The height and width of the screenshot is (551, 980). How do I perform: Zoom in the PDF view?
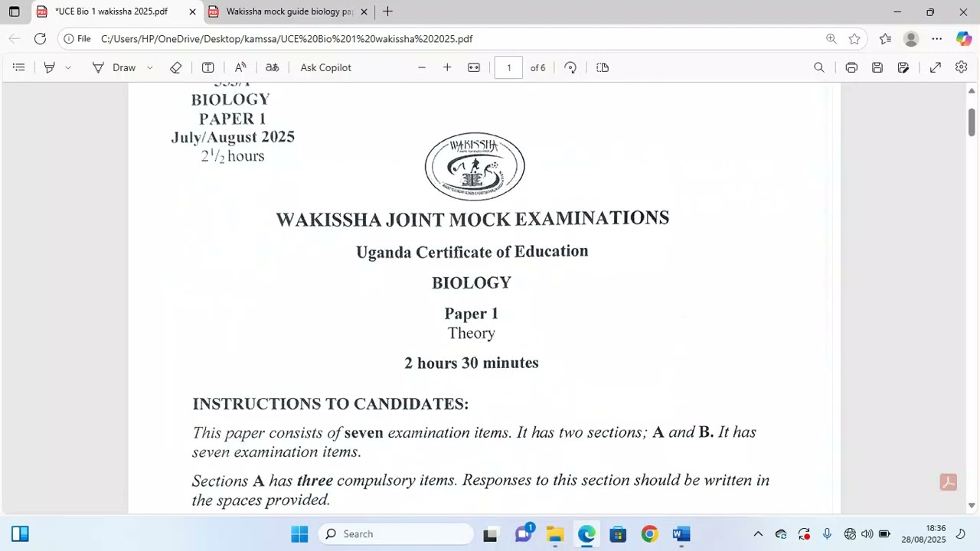pos(447,67)
